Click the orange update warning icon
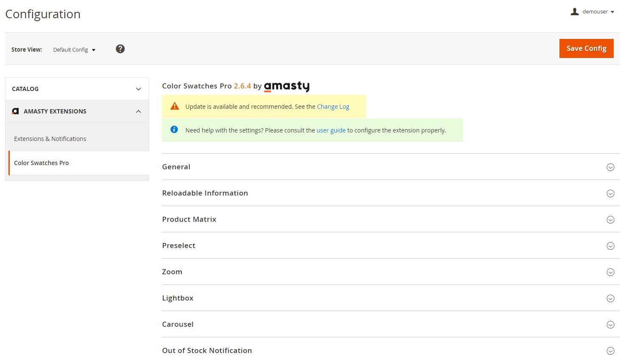Screen dimensions: 626x364 [175, 106]
